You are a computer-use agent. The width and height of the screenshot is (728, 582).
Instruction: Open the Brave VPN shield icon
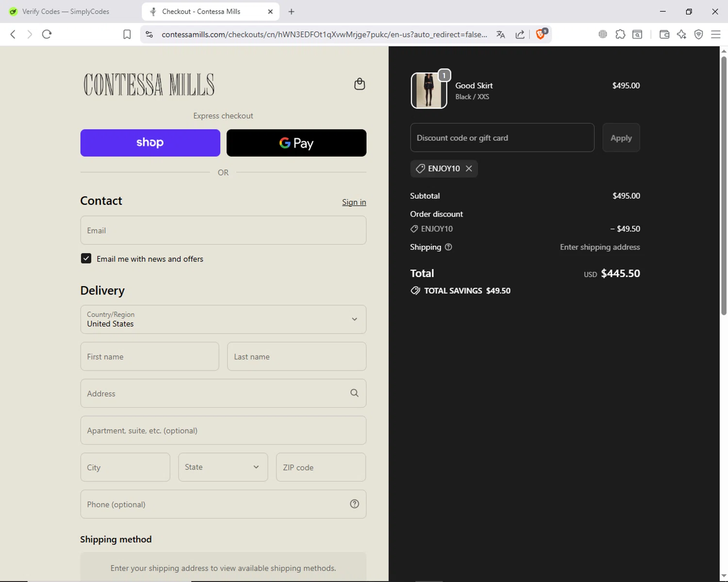coord(698,34)
